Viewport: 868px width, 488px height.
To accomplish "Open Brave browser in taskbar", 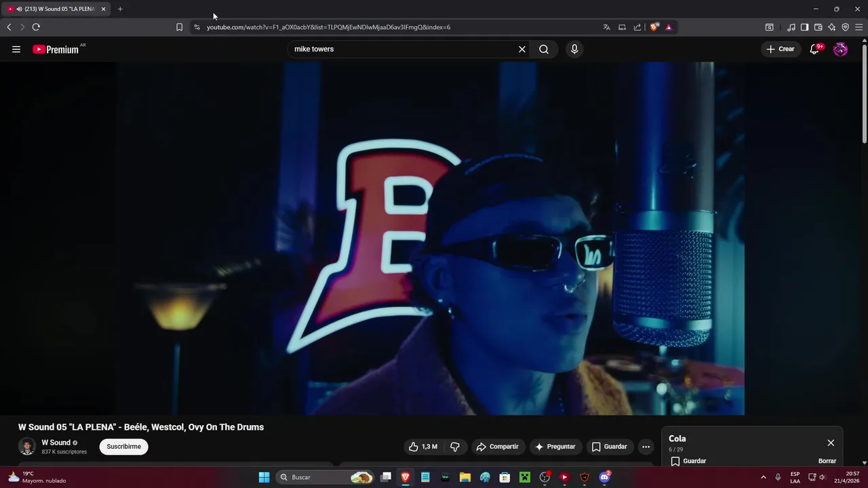I will [x=406, y=477].
